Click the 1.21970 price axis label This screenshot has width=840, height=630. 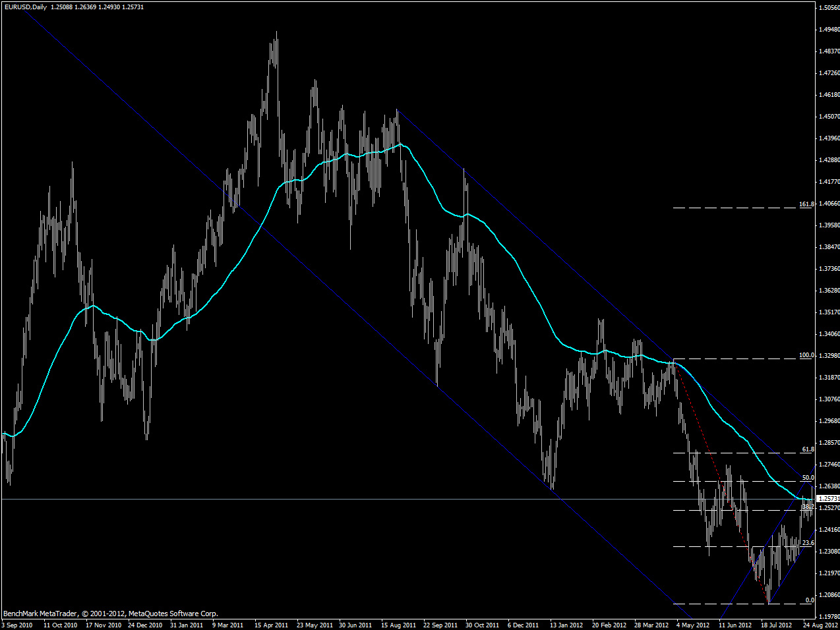pos(829,573)
